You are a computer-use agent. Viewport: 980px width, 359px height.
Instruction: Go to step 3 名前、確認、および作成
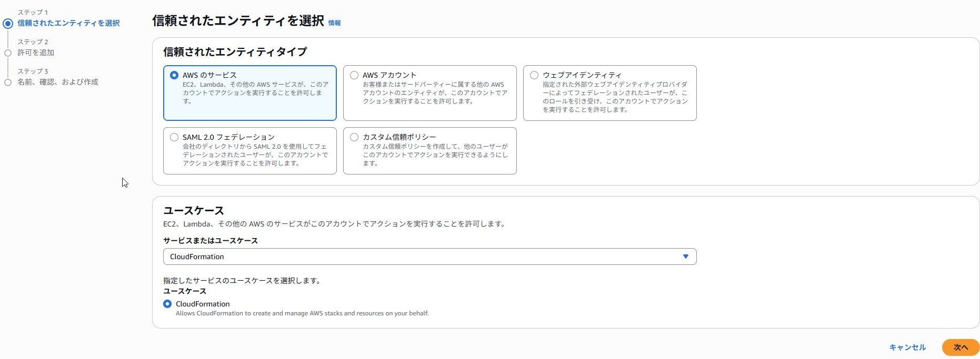coord(58,82)
